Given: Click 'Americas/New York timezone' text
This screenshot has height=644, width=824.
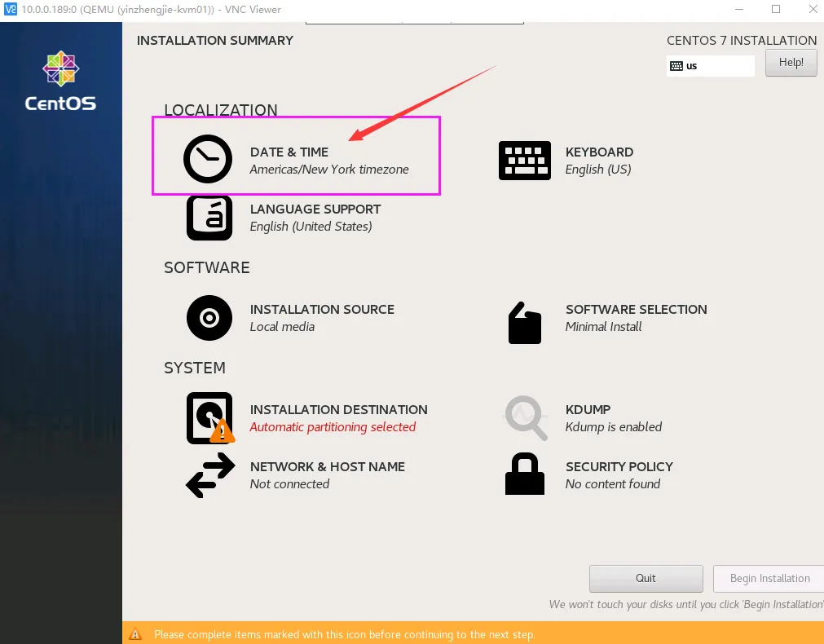Looking at the screenshot, I should [329, 170].
